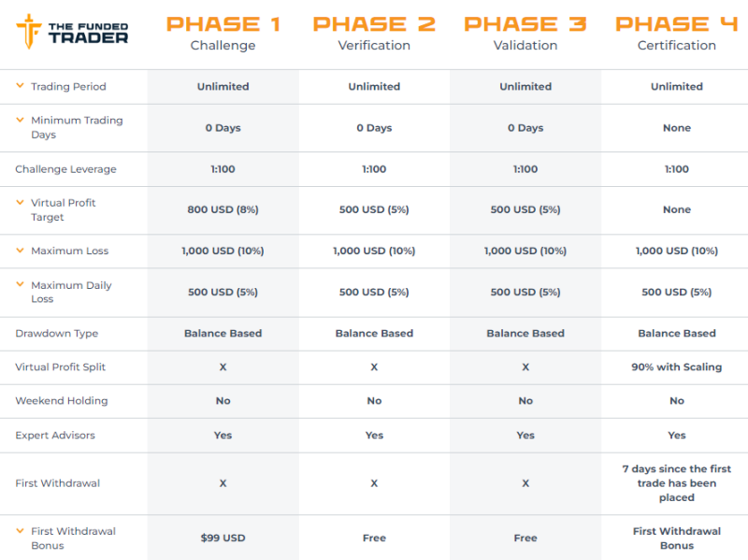The image size is (748, 560).
Task: Expand Maximum Daily Loss chevron
Action: pos(20,285)
